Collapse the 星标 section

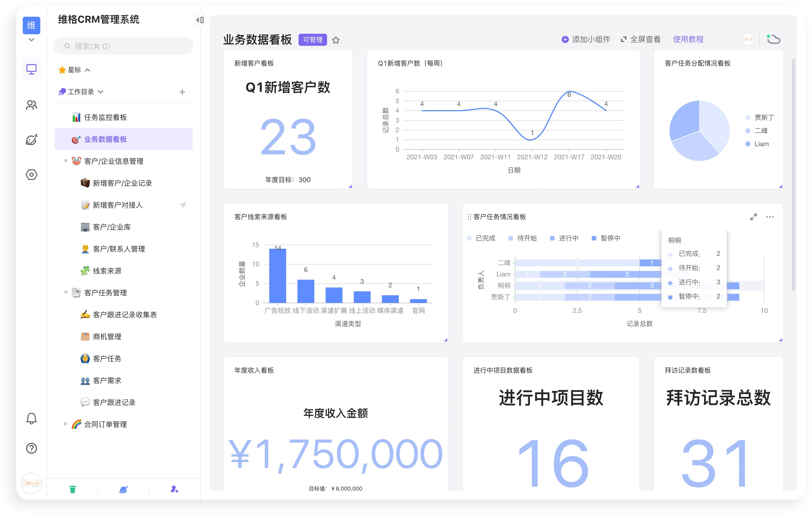(88, 70)
